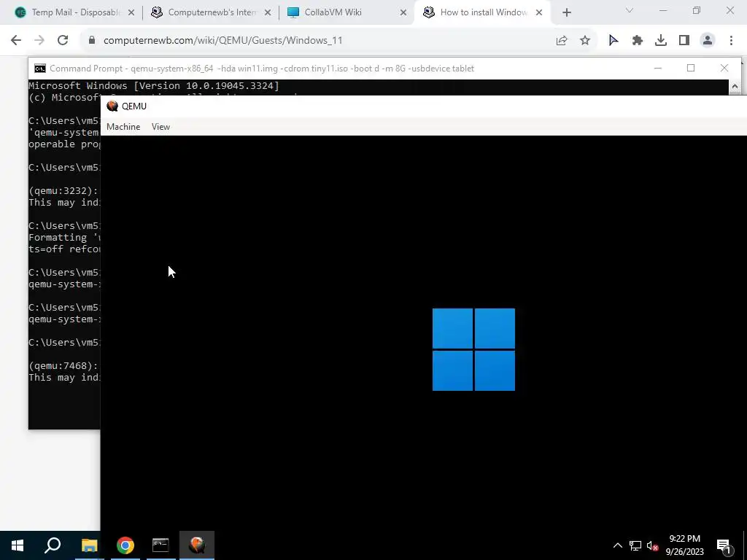Close the How to install Windows tab

pyautogui.click(x=539, y=12)
